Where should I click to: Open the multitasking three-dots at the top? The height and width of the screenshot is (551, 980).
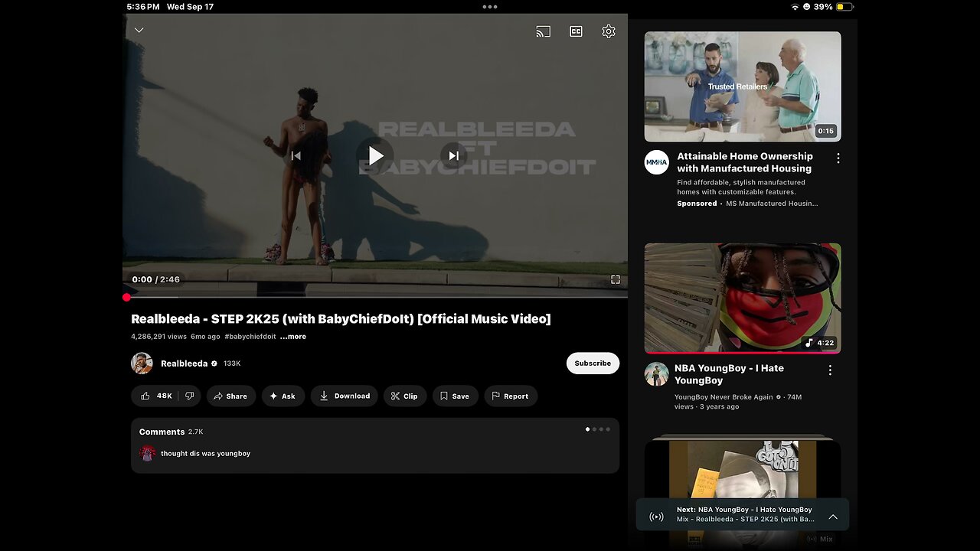[x=490, y=6]
